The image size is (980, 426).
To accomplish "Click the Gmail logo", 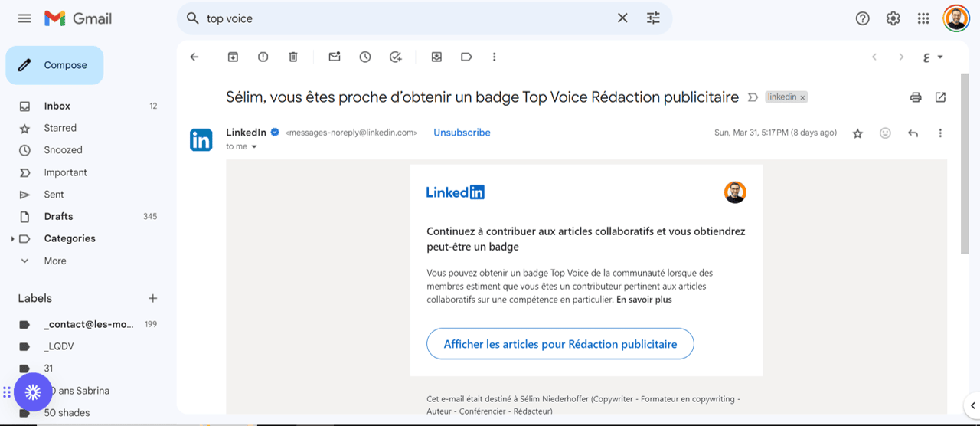I will (77, 18).
